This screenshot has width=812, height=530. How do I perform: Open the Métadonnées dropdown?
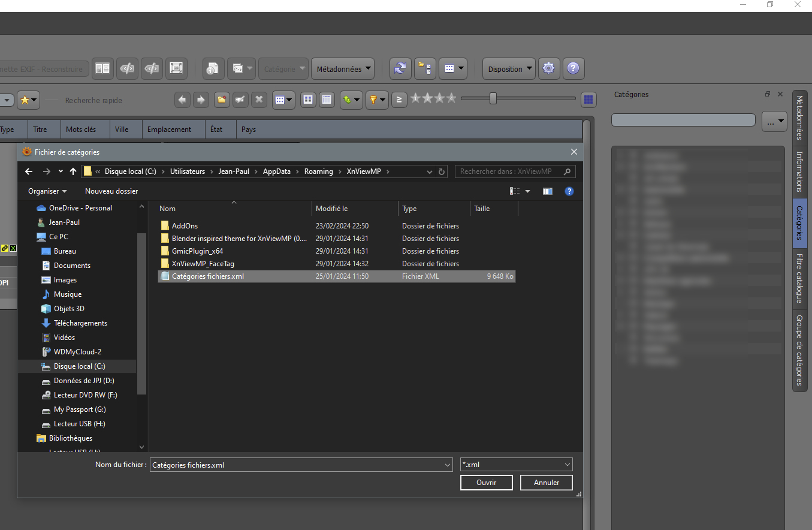(x=343, y=69)
